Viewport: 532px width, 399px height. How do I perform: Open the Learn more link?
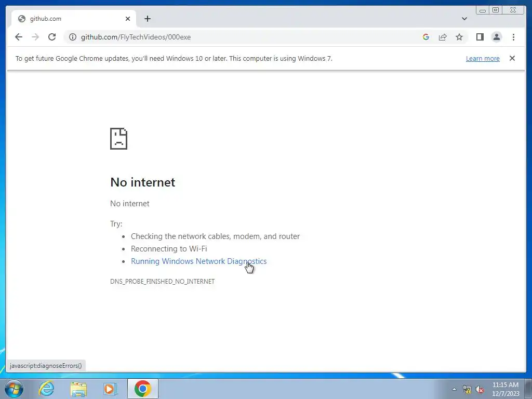pos(483,58)
